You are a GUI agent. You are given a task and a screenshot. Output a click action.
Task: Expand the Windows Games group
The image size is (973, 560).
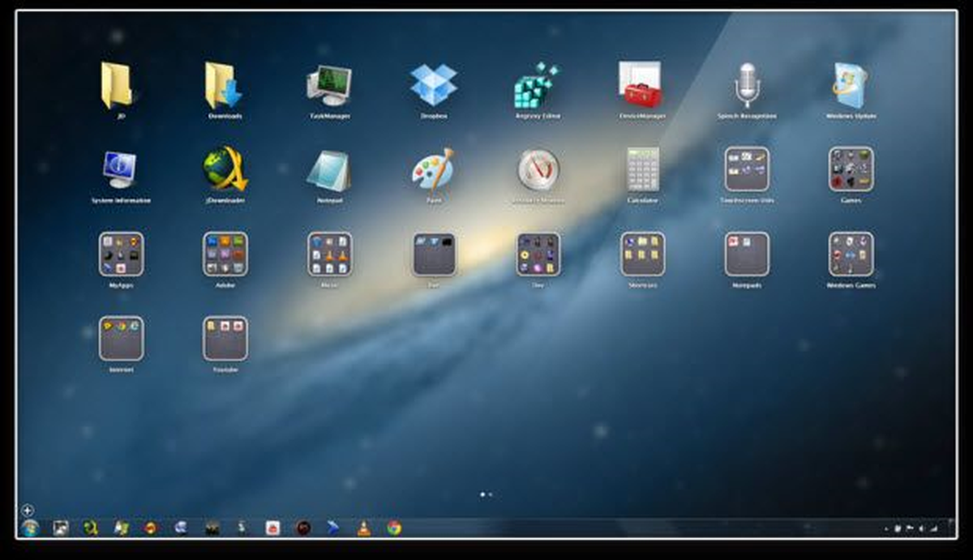click(x=850, y=255)
